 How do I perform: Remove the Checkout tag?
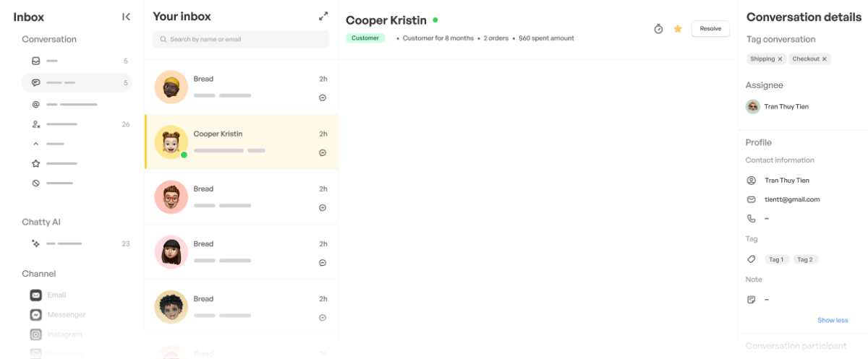point(825,59)
